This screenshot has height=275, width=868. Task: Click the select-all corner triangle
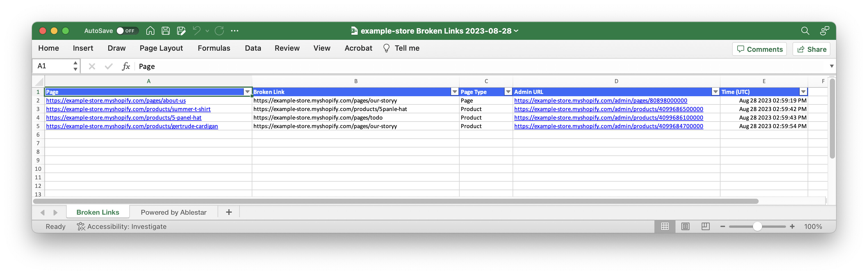pyautogui.click(x=39, y=81)
